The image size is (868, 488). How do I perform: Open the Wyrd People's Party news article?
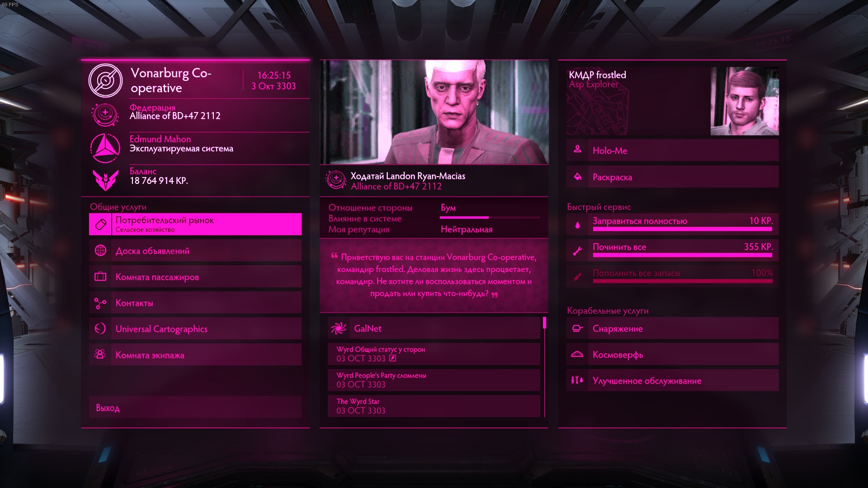(434, 380)
